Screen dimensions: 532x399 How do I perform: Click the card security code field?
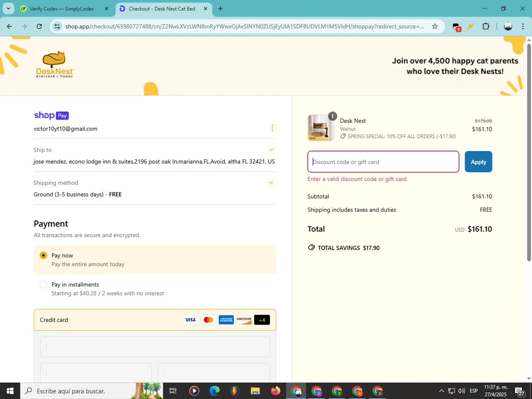(214, 373)
